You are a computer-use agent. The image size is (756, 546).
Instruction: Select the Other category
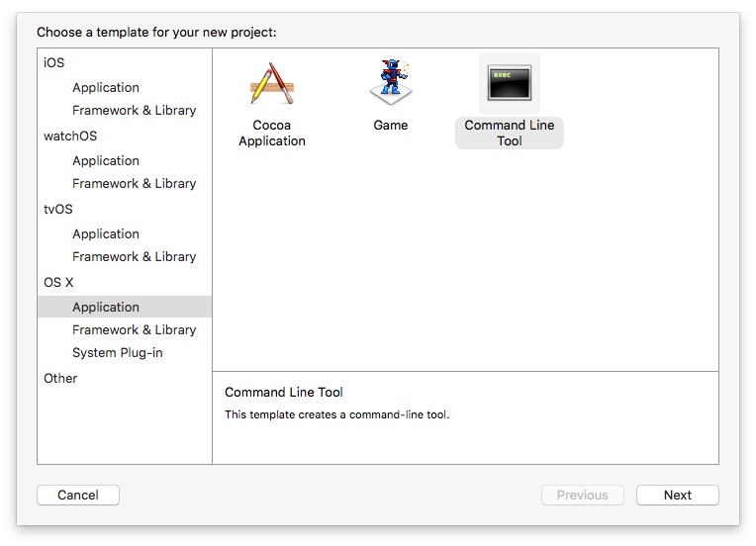60,378
